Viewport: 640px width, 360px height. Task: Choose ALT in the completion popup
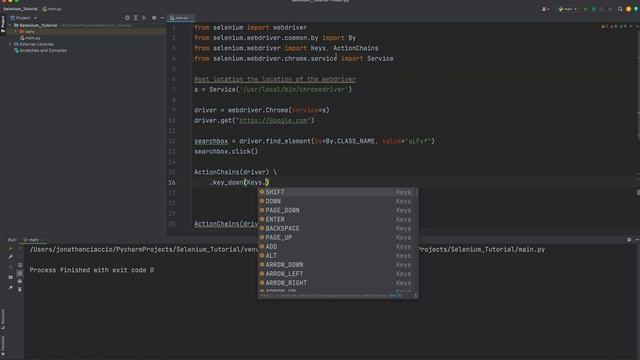[x=337, y=256]
